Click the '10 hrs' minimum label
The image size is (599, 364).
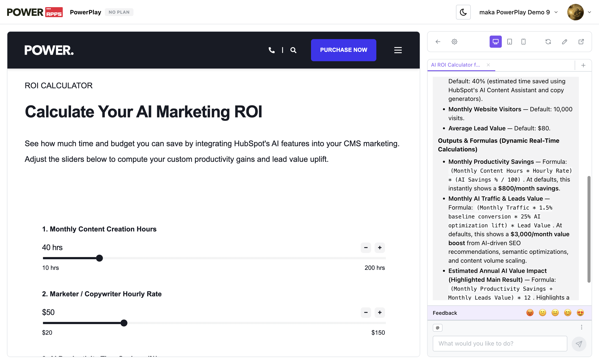tap(51, 268)
